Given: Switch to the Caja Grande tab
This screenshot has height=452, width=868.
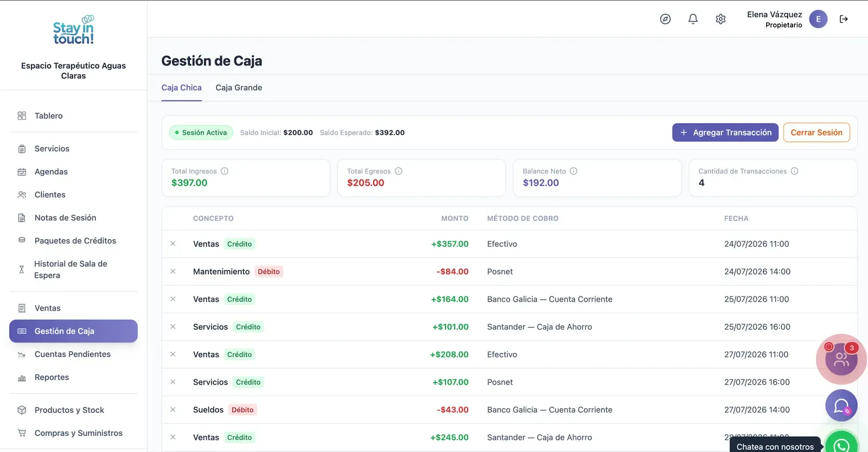Looking at the screenshot, I should (239, 88).
